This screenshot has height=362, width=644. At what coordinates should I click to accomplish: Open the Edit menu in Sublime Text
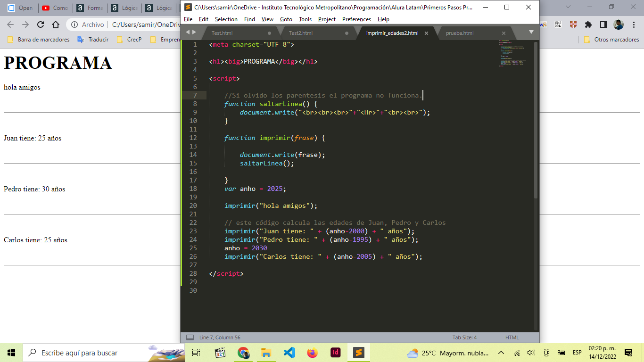204,19
